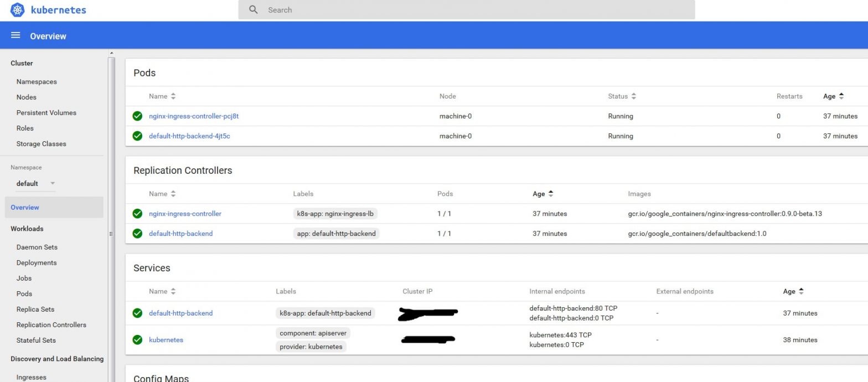
Task: Click 38 minutes age of kubernetes service
Action: 800,340
